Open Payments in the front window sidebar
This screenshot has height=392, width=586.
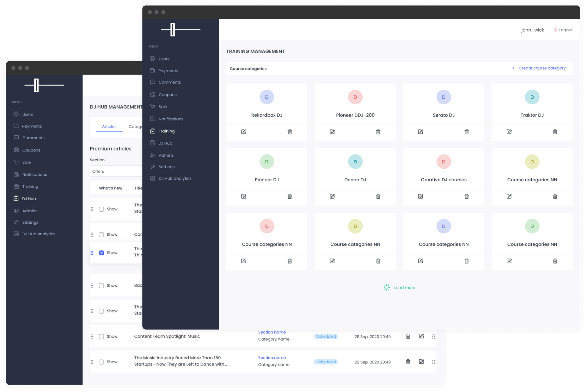(x=168, y=71)
